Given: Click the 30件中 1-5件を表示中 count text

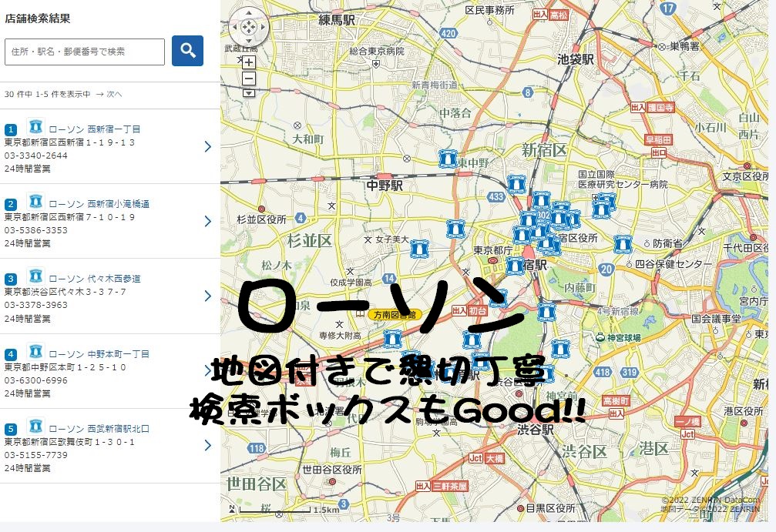Looking at the screenshot, I should tap(48, 94).
